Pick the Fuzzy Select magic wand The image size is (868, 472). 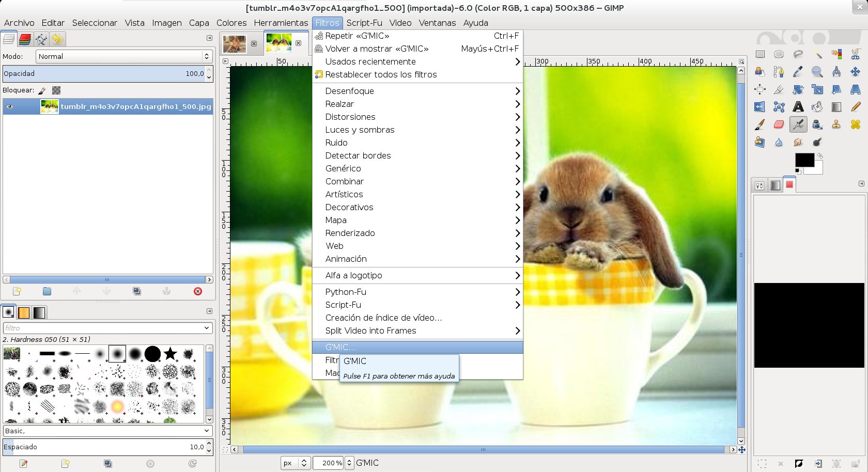pyautogui.click(x=817, y=54)
